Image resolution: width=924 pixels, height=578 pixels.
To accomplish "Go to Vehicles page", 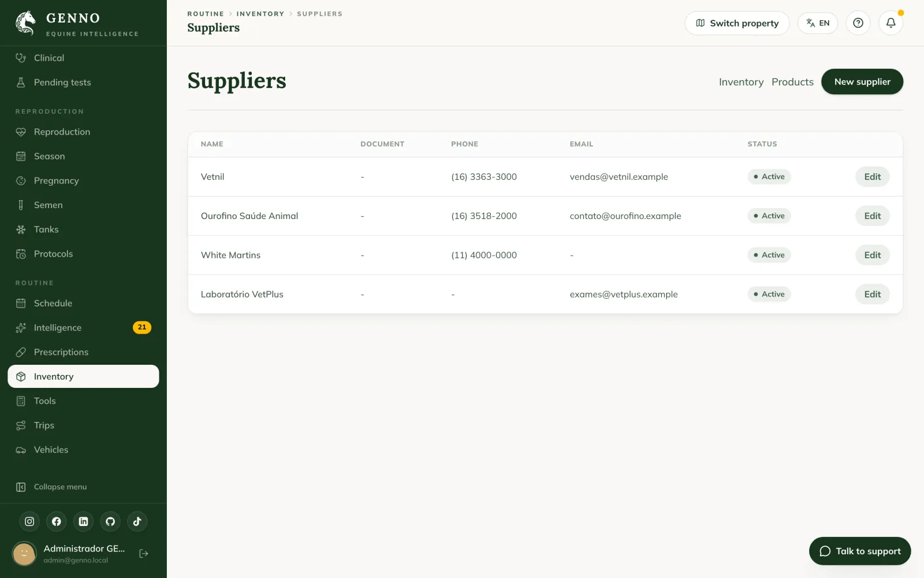I will point(83,450).
